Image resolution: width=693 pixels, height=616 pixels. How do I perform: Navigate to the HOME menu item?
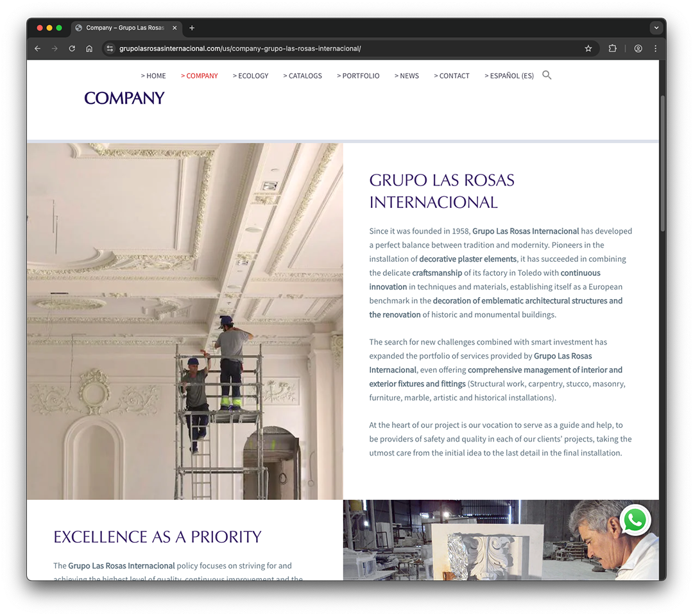[153, 76]
